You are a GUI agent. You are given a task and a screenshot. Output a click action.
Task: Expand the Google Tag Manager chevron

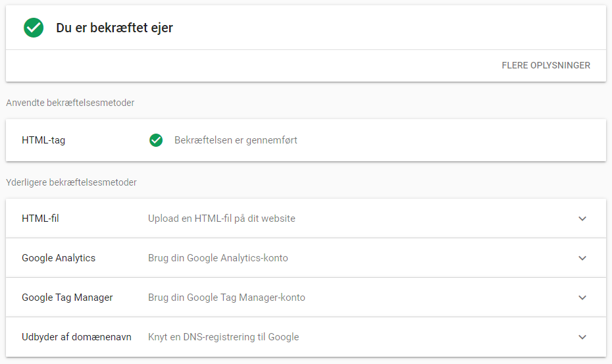582,298
